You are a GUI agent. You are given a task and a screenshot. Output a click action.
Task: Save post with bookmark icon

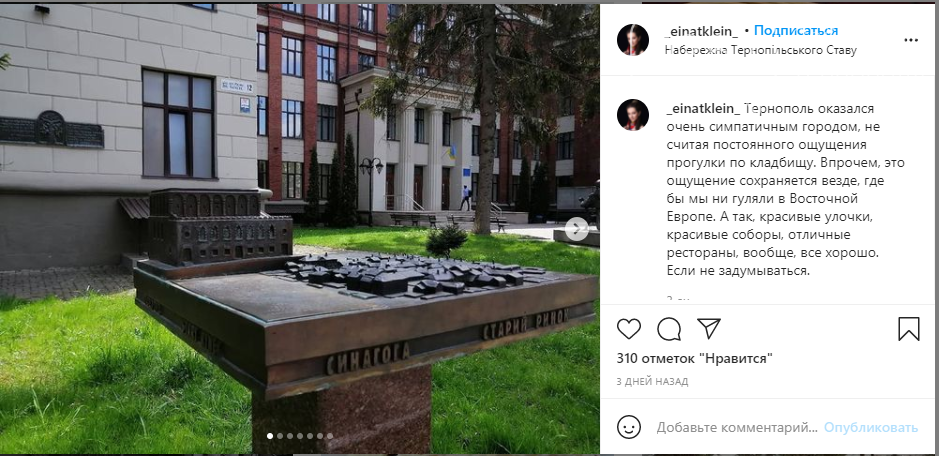coord(908,329)
